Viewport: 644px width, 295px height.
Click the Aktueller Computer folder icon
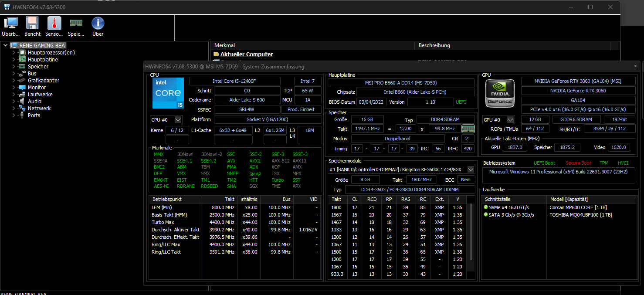point(216,54)
